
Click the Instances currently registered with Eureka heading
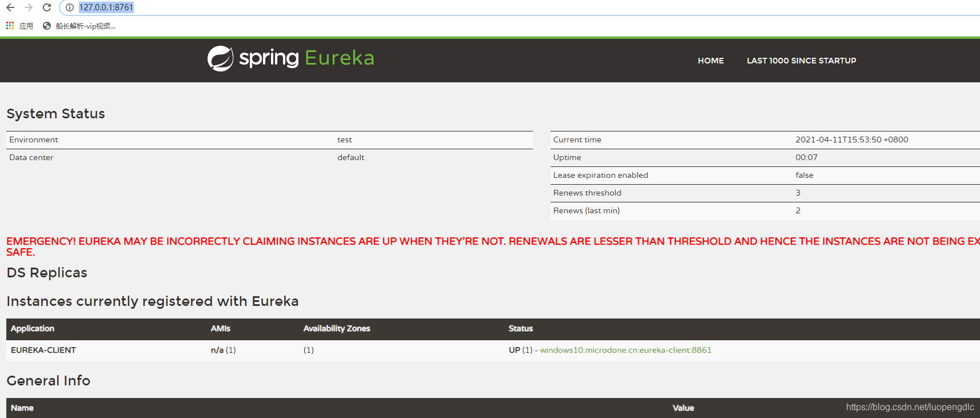point(153,301)
